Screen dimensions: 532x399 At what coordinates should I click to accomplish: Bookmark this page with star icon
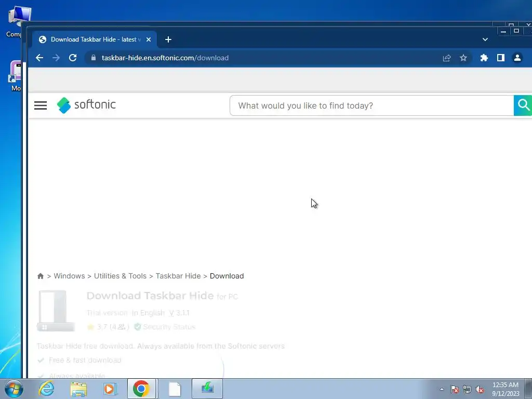click(x=463, y=58)
